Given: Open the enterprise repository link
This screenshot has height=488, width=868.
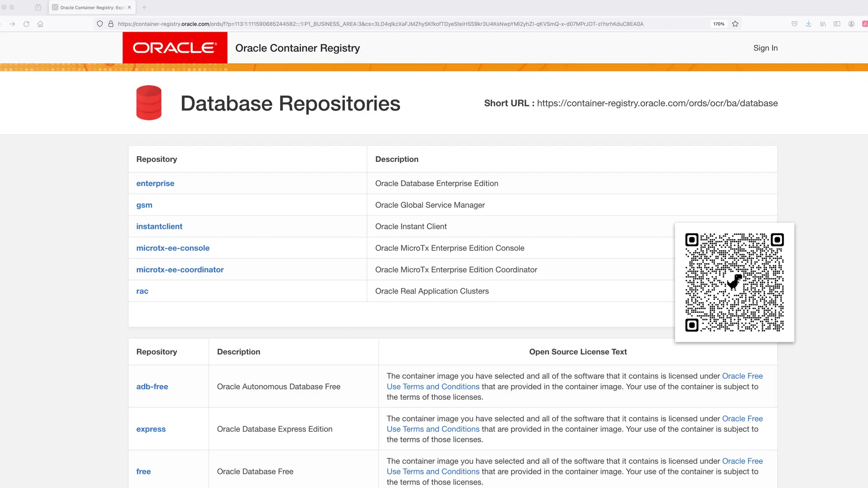Looking at the screenshot, I should point(155,183).
